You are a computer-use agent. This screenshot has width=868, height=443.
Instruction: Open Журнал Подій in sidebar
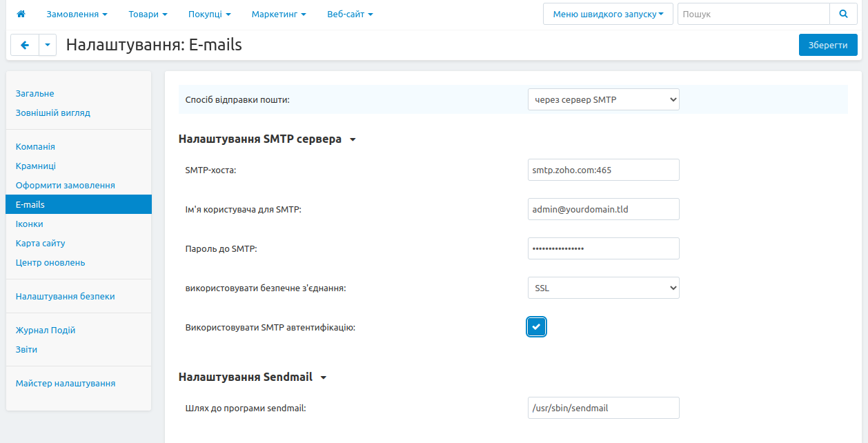pyautogui.click(x=46, y=330)
